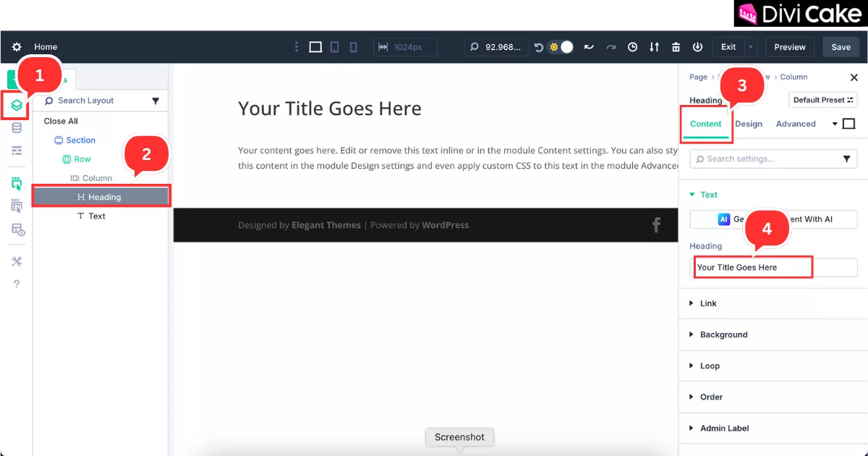Close the Heading settings panel
Screen dimensions: 868x456
[x=854, y=77]
